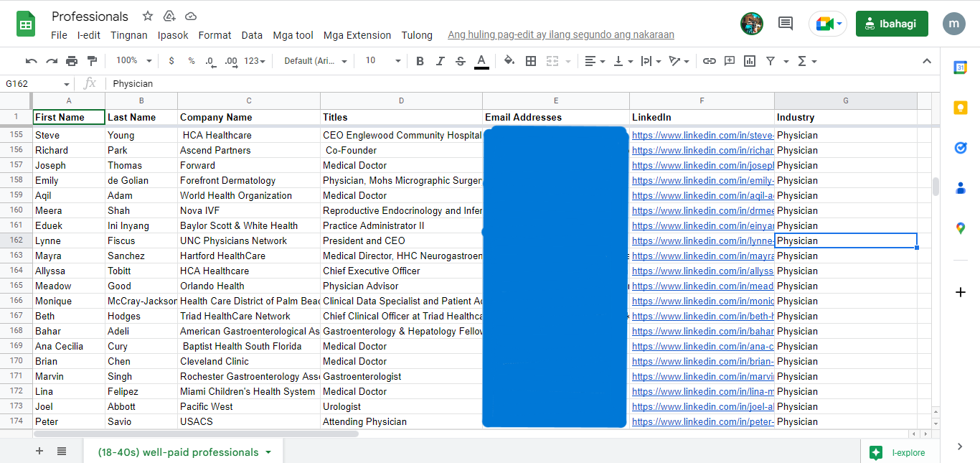Open text wrapping dropdown

click(651, 61)
